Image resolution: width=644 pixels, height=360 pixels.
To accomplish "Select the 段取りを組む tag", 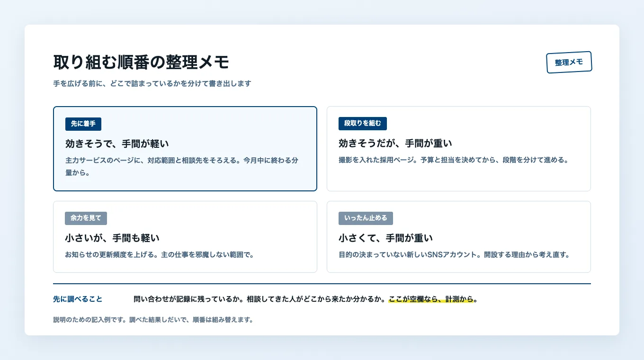I will pyautogui.click(x=363, y=123).
